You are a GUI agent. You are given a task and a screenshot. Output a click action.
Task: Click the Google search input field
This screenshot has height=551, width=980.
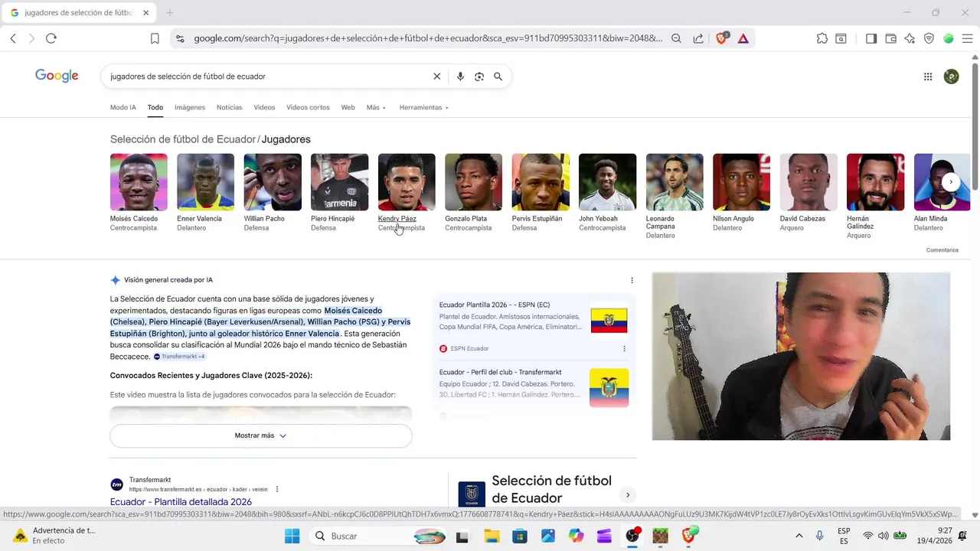coord(268,77)
